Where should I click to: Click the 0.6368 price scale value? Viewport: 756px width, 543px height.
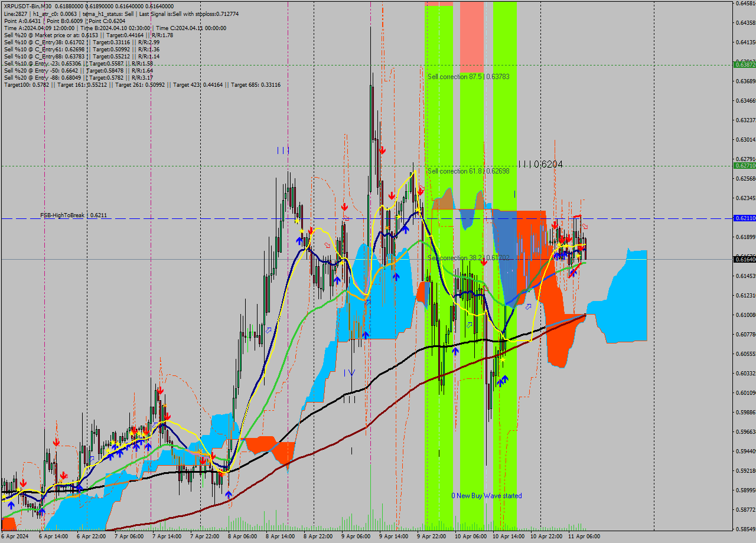coord(746,81)
